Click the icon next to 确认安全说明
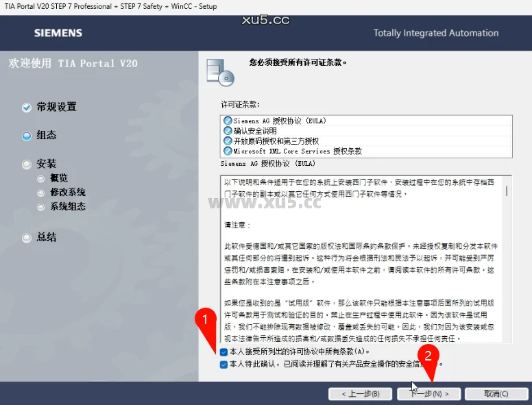 pos(228,131)
